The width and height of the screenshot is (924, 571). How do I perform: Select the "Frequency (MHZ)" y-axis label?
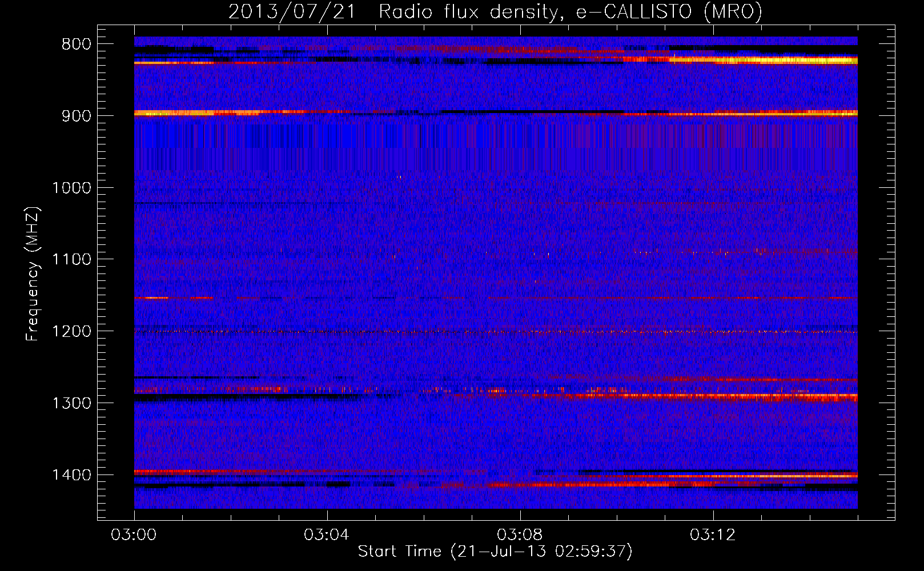[33, 274]
